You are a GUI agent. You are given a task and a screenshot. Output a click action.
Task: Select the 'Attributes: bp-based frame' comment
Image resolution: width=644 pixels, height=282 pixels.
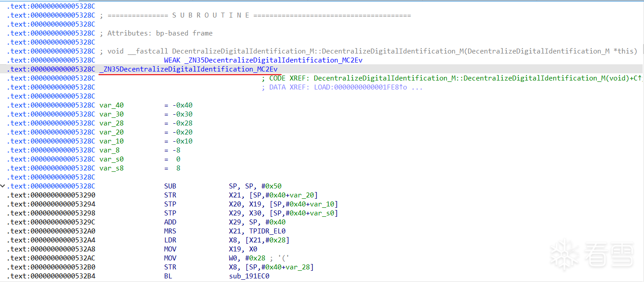click(160, 33)
